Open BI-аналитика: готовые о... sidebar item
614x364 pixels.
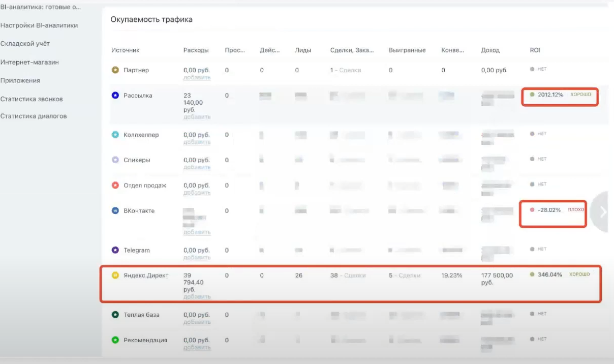point(41,7)
